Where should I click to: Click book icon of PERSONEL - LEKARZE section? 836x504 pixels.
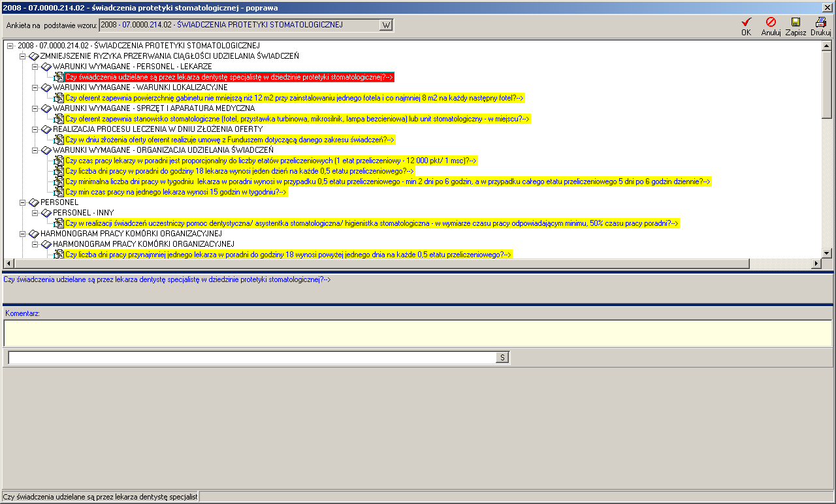point(46,67)
